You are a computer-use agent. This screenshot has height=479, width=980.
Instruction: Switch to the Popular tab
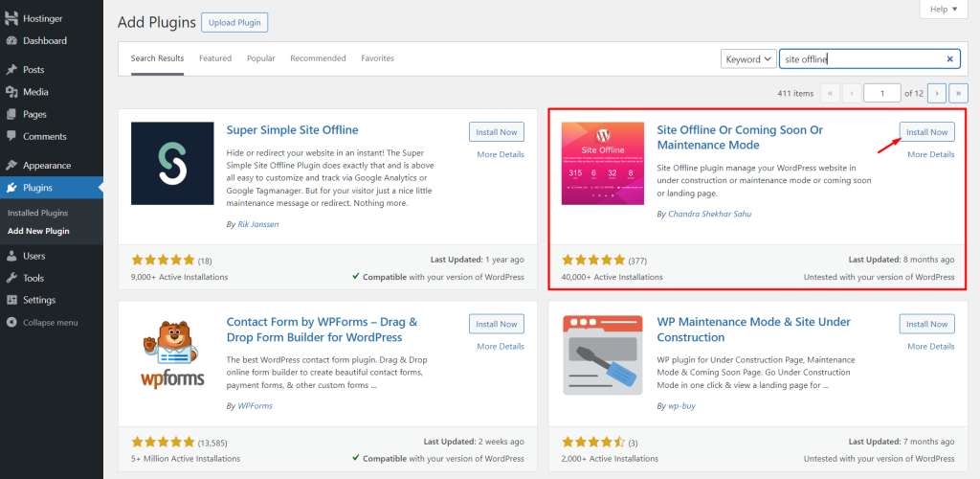(260, 58)
